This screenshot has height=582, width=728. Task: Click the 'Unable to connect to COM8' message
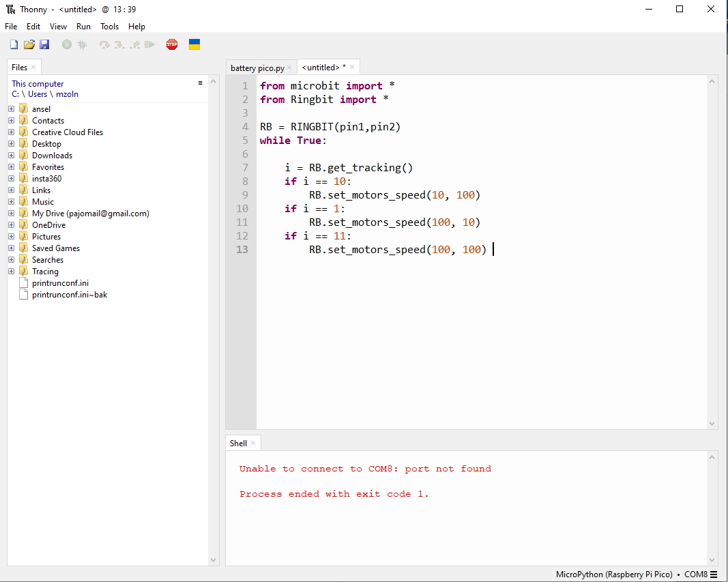[365, 469]
